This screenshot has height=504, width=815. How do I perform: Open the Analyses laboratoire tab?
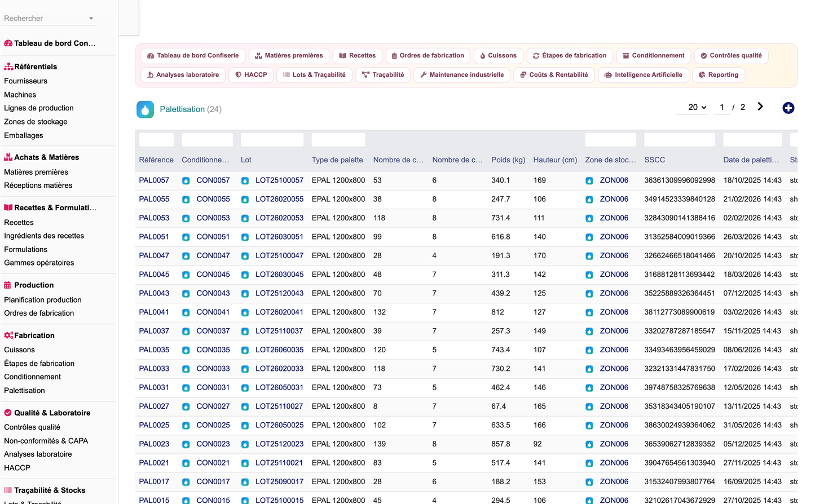point(183,74)
